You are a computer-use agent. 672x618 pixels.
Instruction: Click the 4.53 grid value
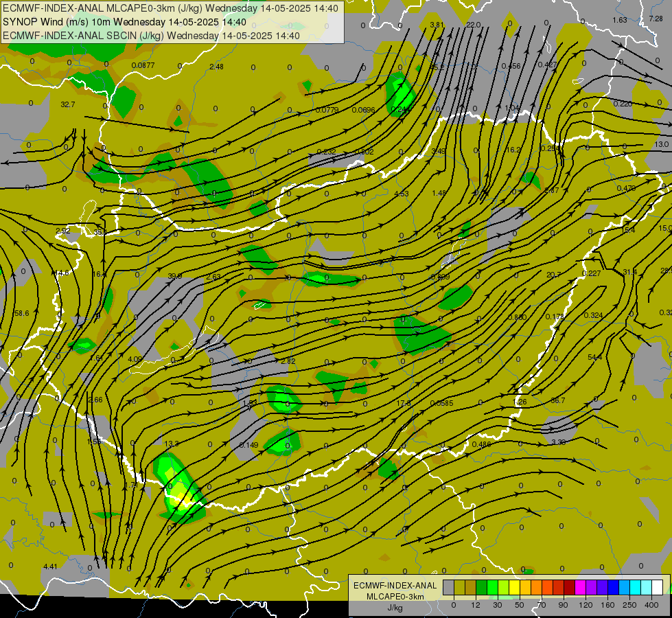[x=401, y=194]
